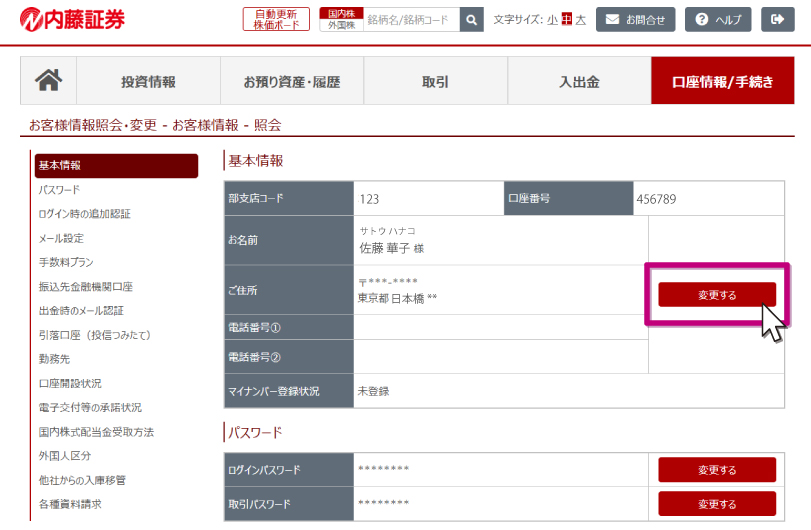Click 変更する for ログインパスワード
The image size is (811, 530).
[x=716, y=470]
